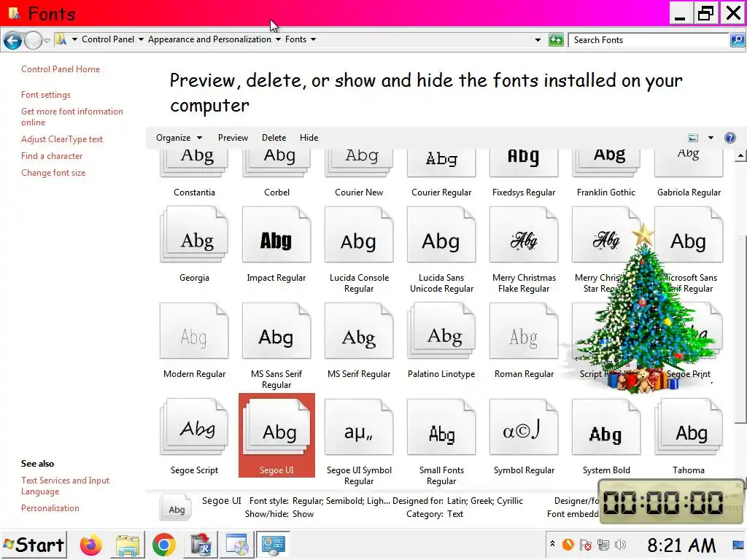Screen dimensions: 747x560
Task: Expand the Control Panel breadcrumb arrow
Action: pyautogui.click(x=141, y=39)
